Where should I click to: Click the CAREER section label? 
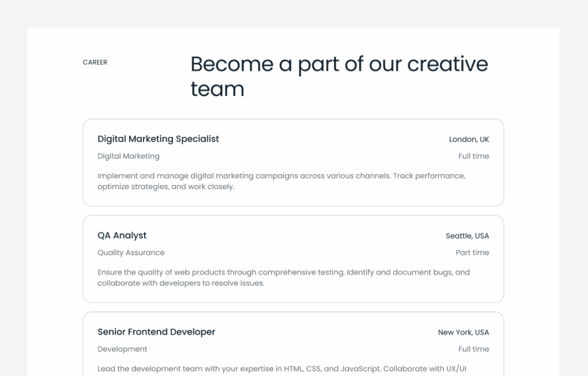point(95,62)
